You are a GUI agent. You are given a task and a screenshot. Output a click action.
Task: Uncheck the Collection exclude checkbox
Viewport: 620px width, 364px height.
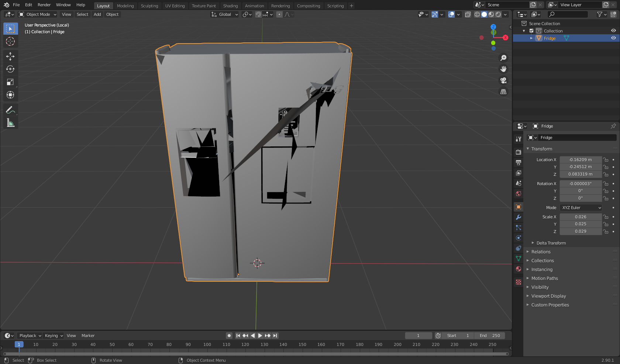[x=531, y=31]
